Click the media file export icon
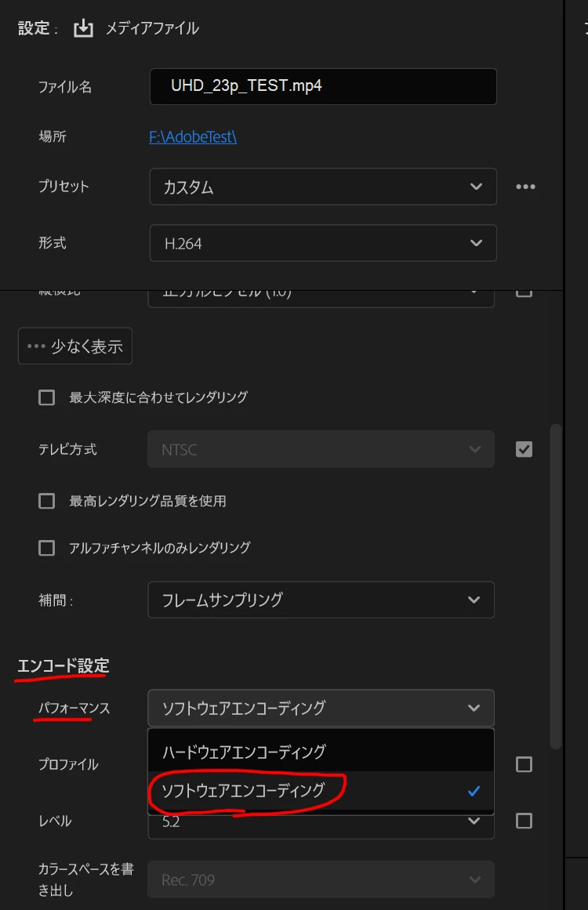The height and width of the screenshot is (910, 588). (x=83, y=28)
